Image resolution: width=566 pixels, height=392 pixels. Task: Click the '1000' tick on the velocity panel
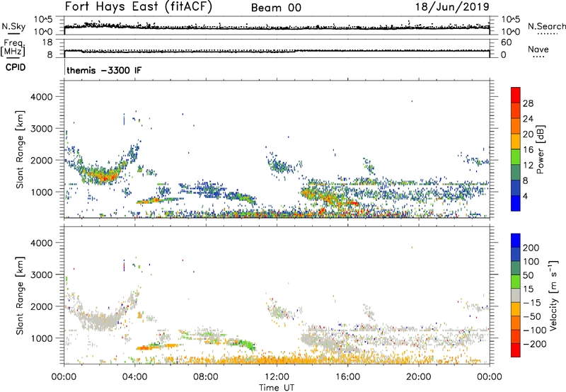(41, 338)
